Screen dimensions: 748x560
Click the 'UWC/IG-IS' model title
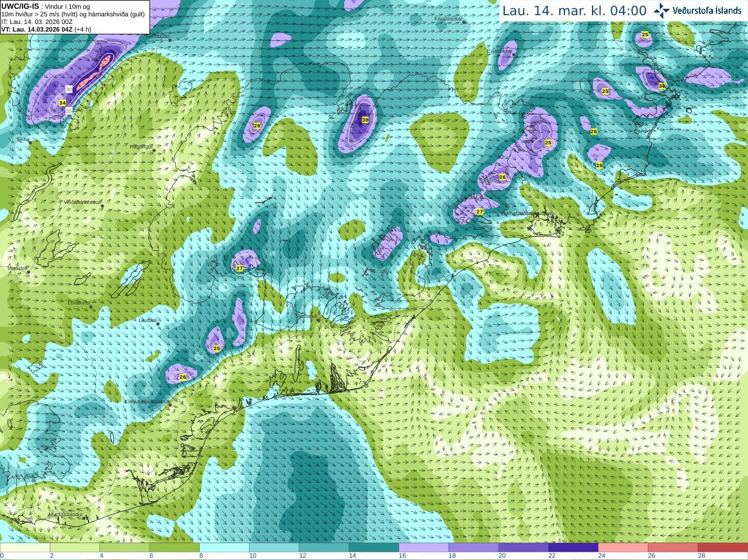(x=20, y=6)
